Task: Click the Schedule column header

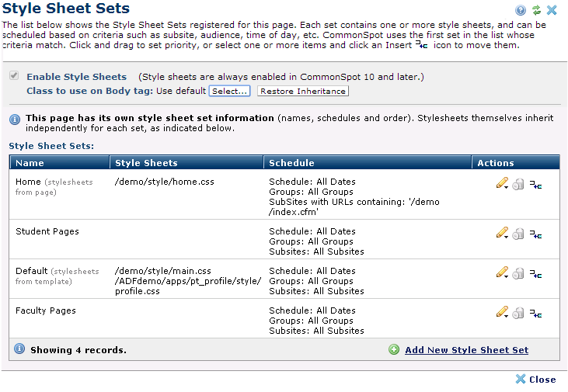Action: 291,163
